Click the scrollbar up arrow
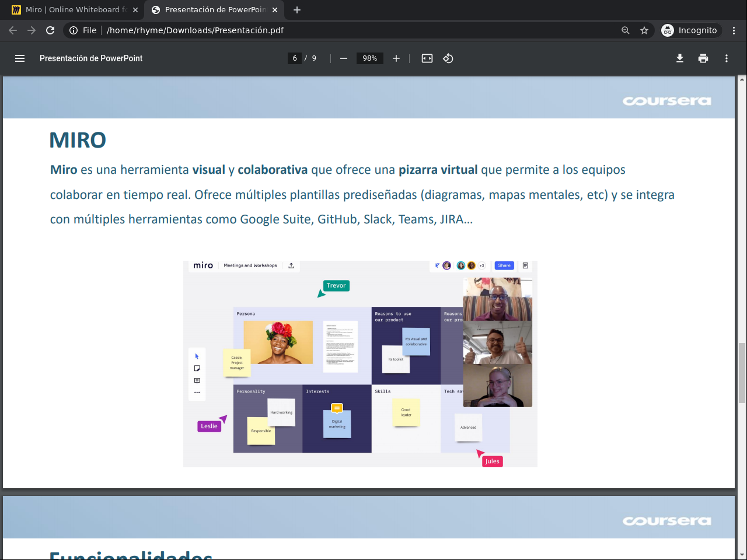This screenshot has width=747, height=560. pos(742,79)
